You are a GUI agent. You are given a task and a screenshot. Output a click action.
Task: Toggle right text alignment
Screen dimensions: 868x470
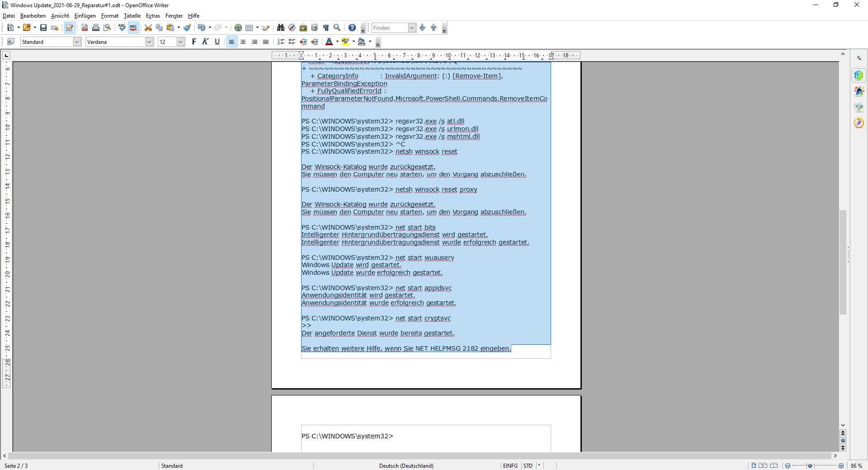pos(255,42)
